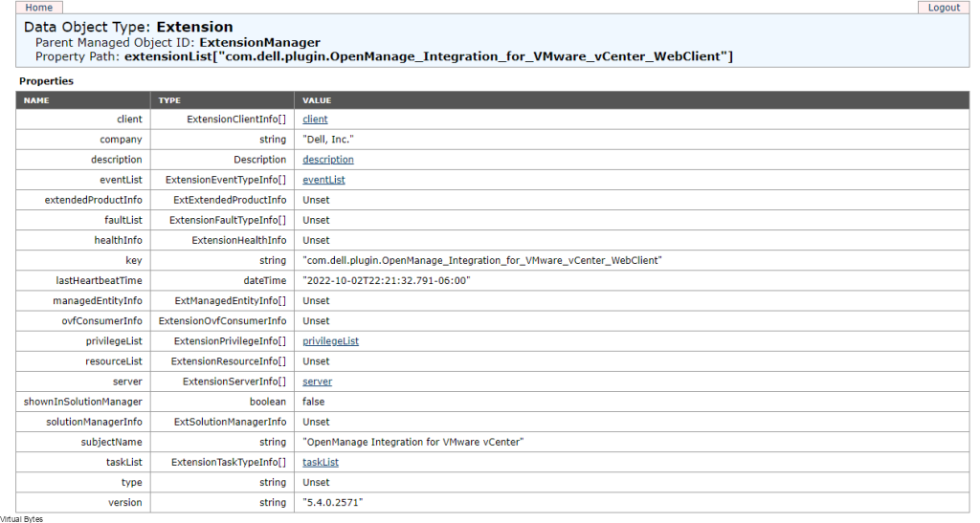This screenshot has height=523, width=980.
Task: Open the client property link
Action: (x=315, y=120)
